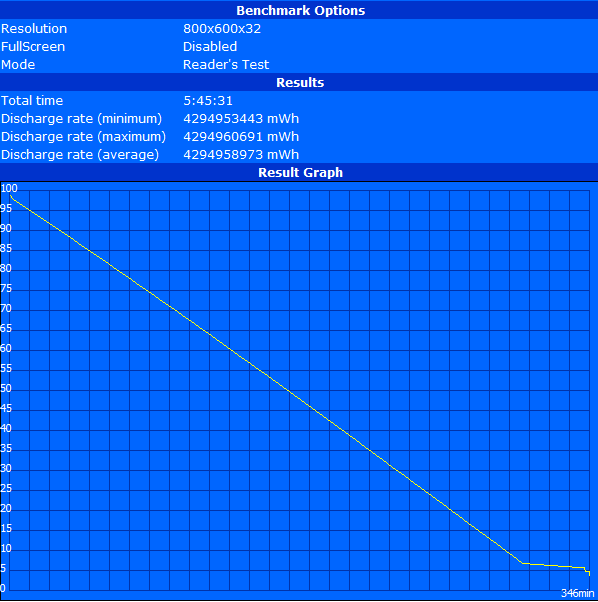
Task: Click the Discharge rate (average) label
Action: click(80, 155)
